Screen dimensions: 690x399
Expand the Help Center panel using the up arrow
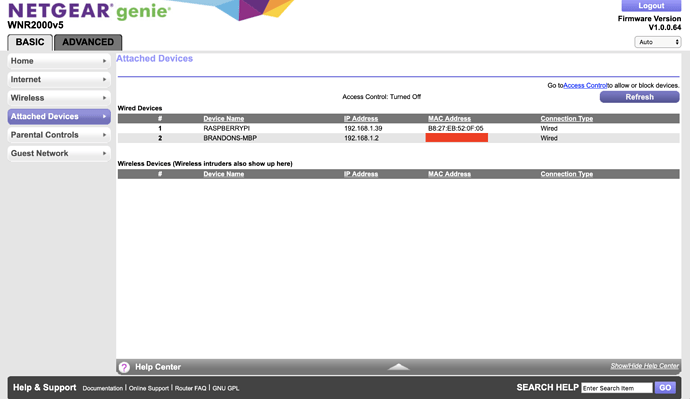coord(399,366)
